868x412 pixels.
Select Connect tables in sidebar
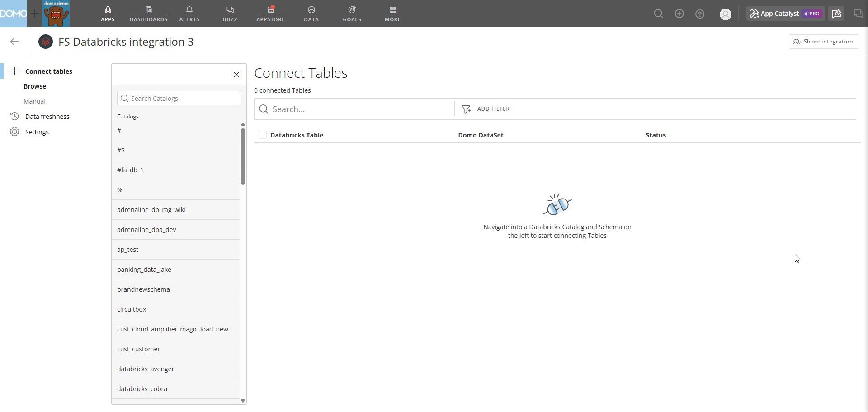[49, 71]
